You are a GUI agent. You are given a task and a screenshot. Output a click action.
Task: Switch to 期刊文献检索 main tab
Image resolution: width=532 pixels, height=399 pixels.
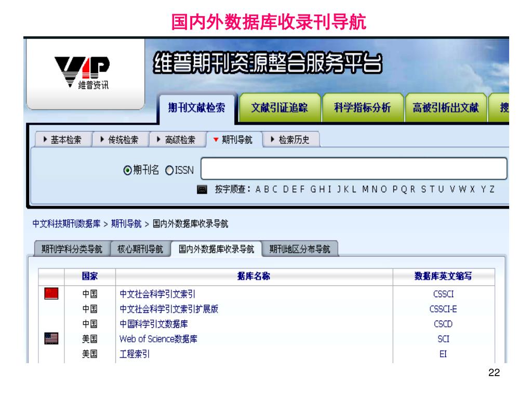197,108
